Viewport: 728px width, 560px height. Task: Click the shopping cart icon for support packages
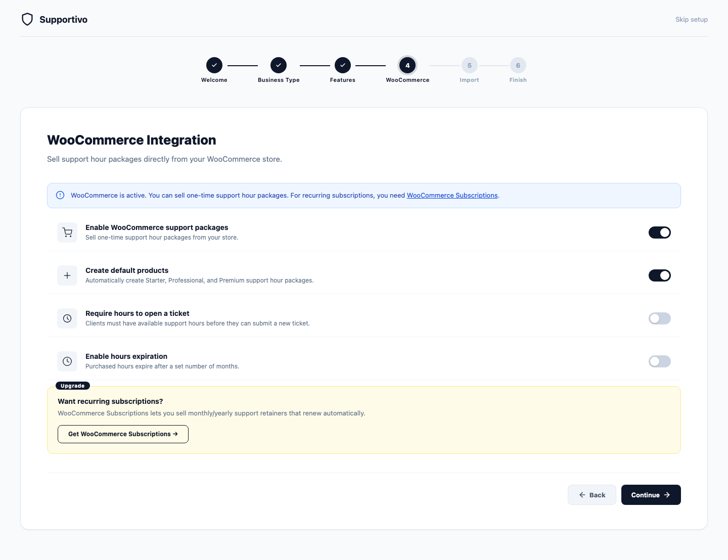pyautogui.click(x=67, y=232)
